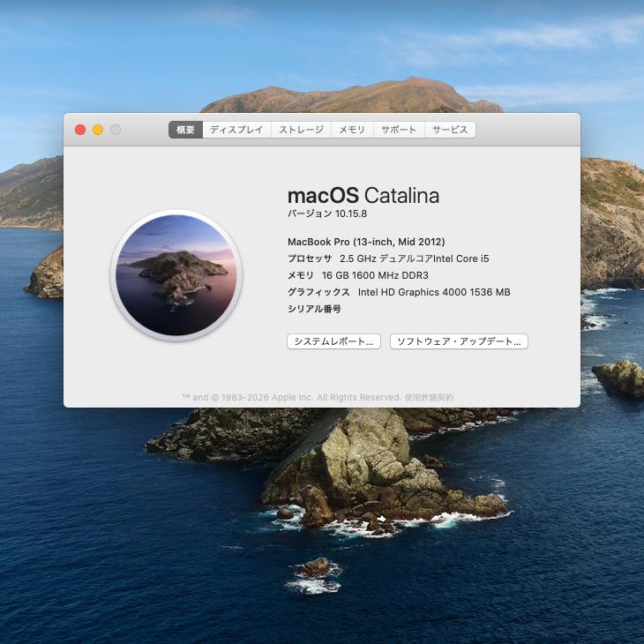Open the サポート tab
The width and height of the screenshot is (644, 644).
399,130
